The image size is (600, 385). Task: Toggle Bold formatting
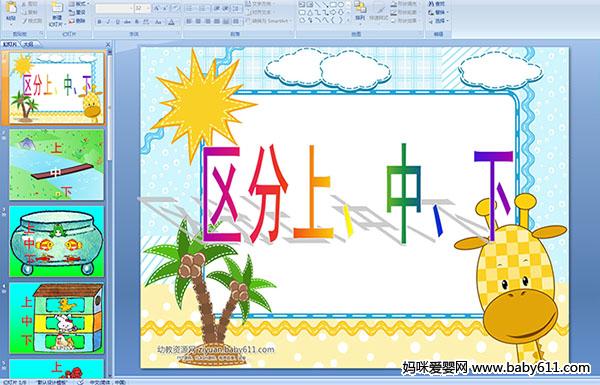pyautogui.click(x=99, y=22)
